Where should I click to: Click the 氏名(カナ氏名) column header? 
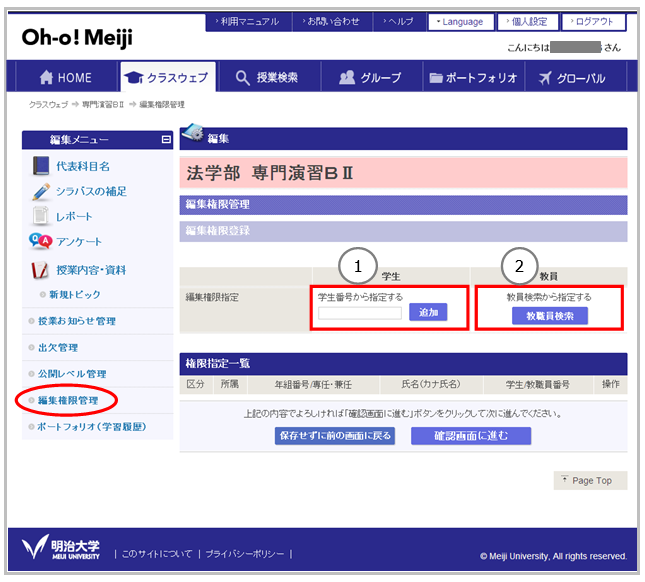tap(431, 384)
